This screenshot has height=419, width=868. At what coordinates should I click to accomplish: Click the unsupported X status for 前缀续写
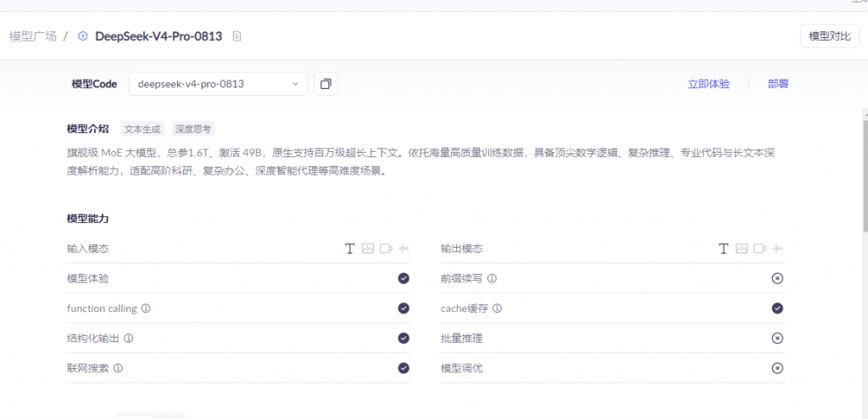click(x=777, y=278)
